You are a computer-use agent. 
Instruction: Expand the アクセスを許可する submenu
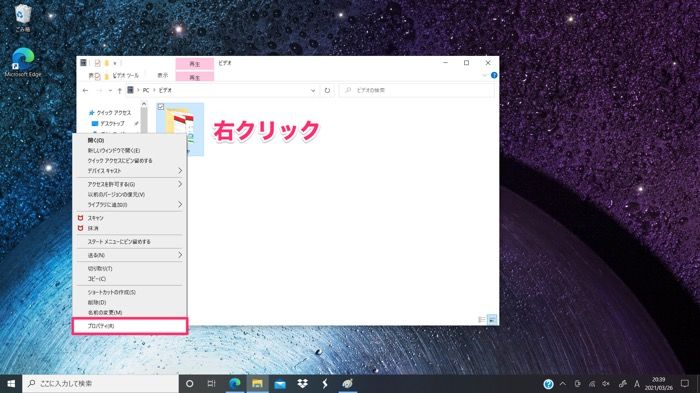tap(180, 184)
